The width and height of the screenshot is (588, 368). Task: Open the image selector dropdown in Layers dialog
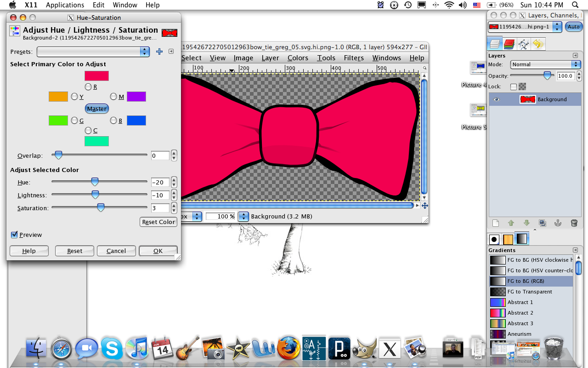[x=525, y=27]
